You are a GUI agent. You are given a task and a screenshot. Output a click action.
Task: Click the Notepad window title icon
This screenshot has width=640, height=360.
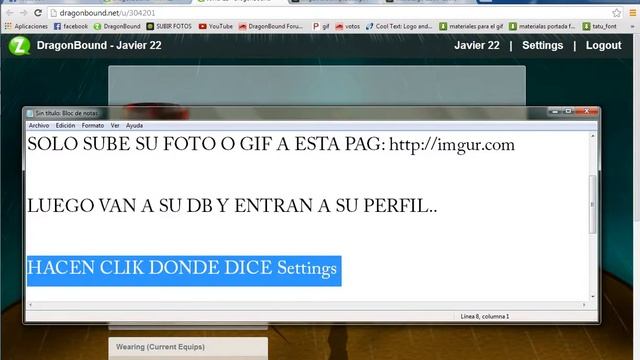click(x=30, y=113)
